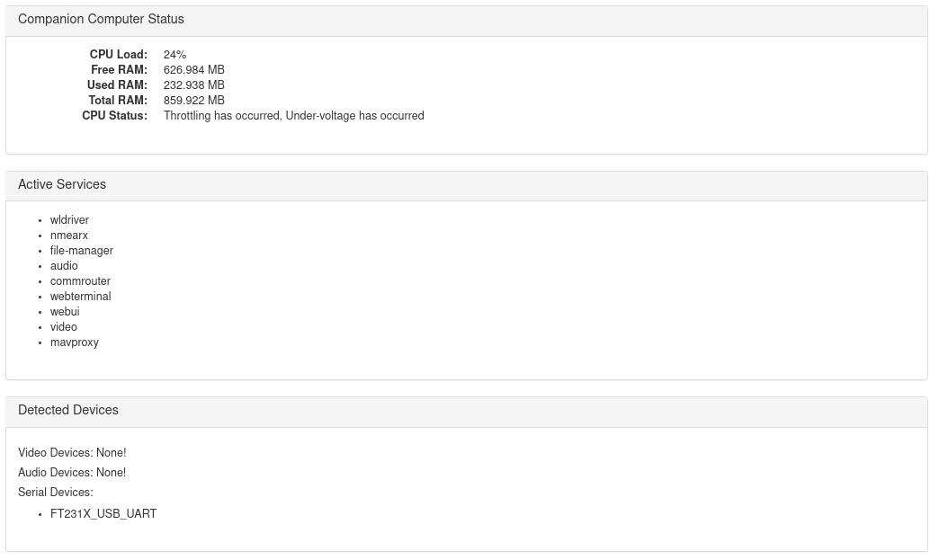Select the mavproxy service entry
939x560 pixels.
tap(75, 342)
